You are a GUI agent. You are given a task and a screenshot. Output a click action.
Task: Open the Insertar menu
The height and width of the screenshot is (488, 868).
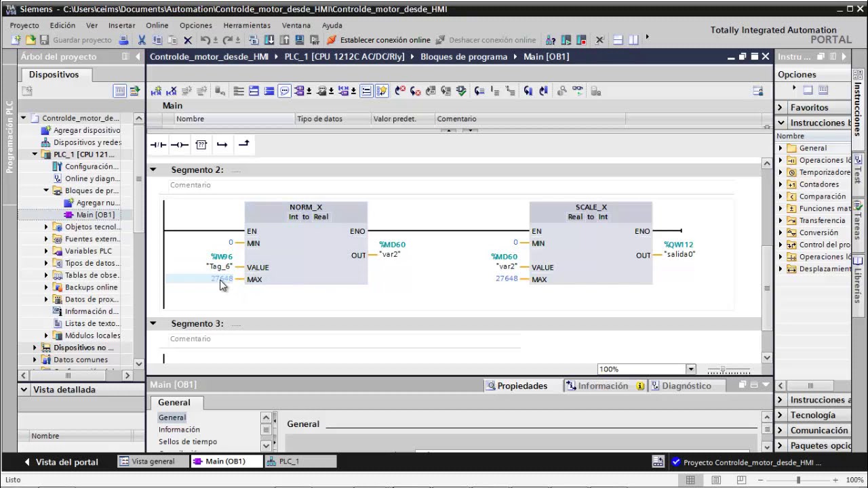pos(122,25)
